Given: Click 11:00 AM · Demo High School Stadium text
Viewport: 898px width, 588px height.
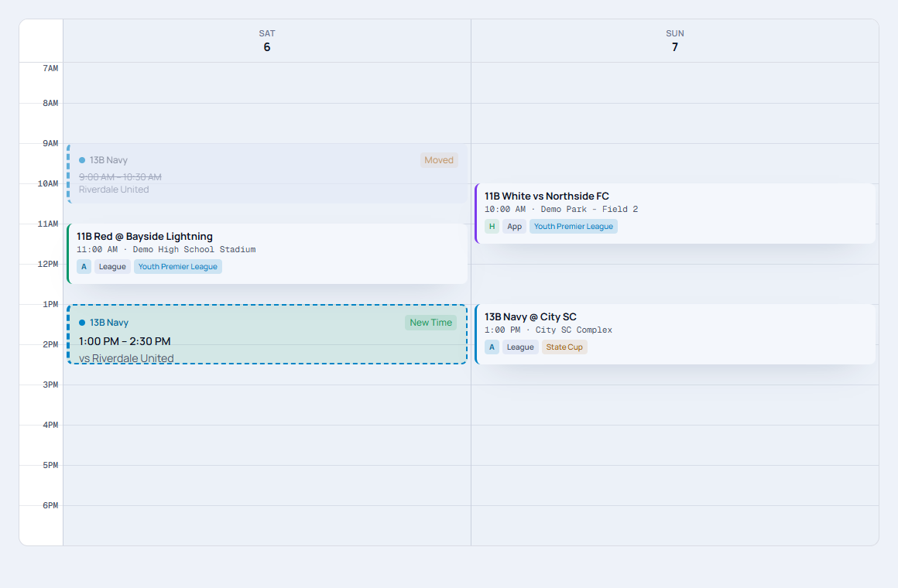Looking at the screenshot, I should pyautogui.click(x=166, y=250).
